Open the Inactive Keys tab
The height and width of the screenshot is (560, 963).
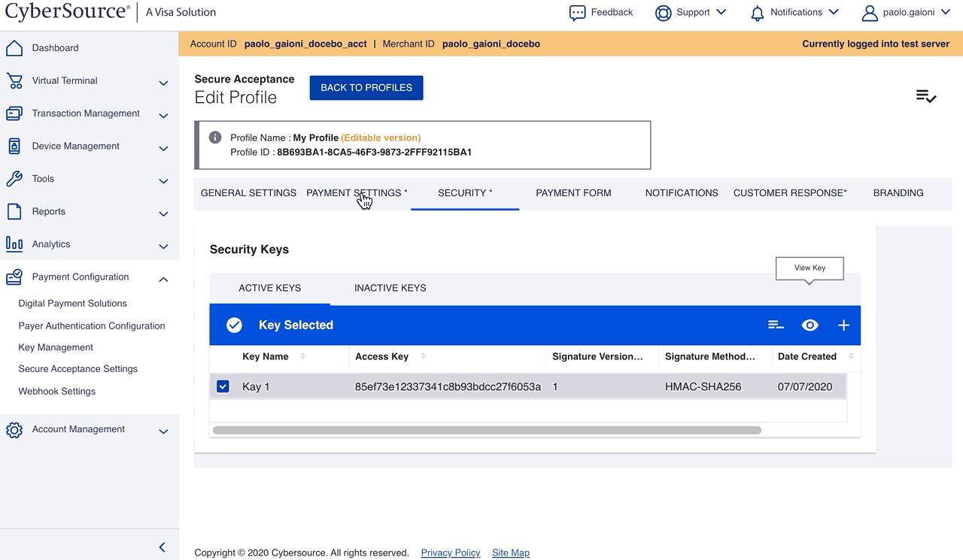tap(390, 288)
